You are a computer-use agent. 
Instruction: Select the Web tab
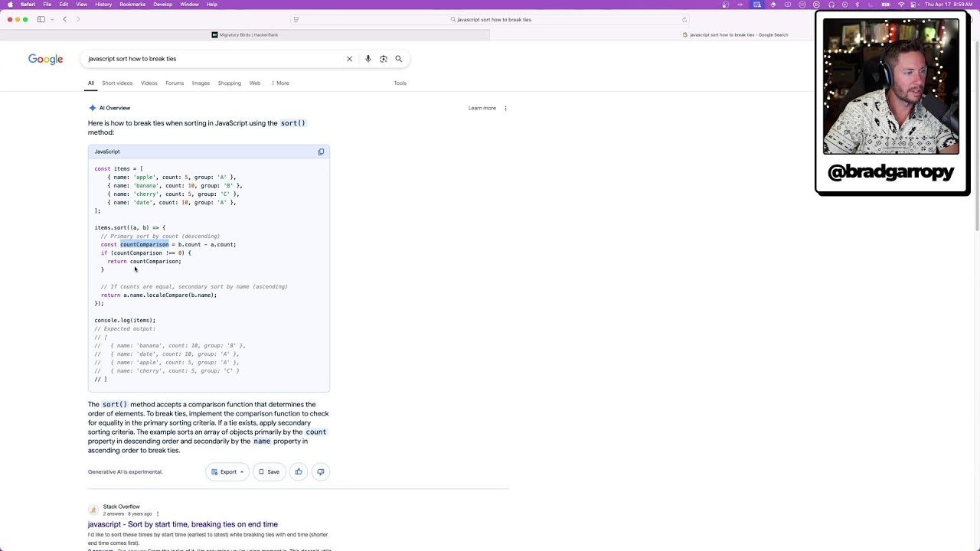(255, 83)
